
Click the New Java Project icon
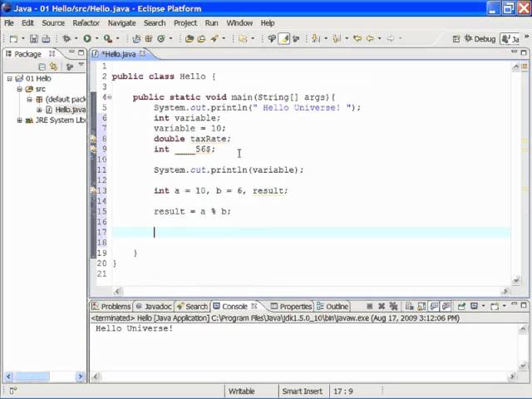[x=136, y=39]
